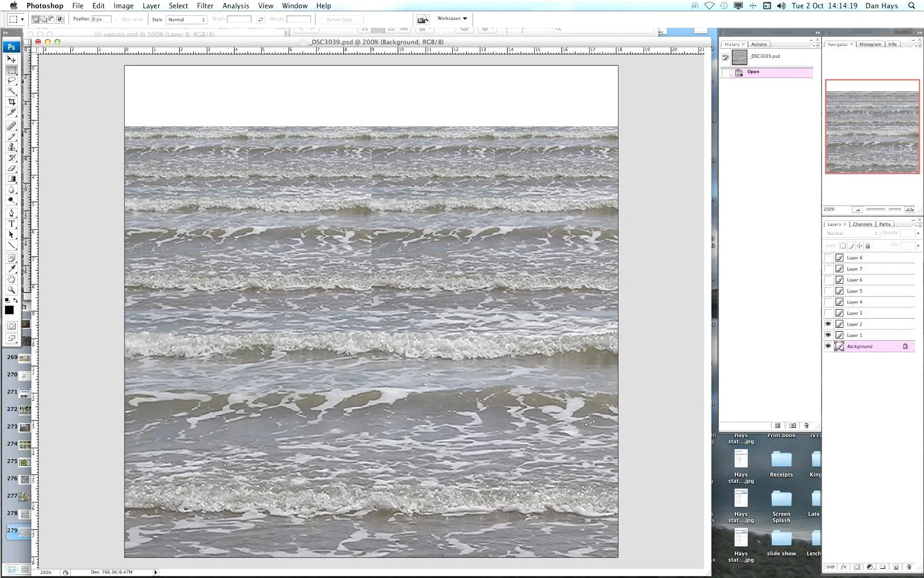Open the Analysis menu
Screen dimensions: 924x578
pyautogui.click(x=236, y=6)
